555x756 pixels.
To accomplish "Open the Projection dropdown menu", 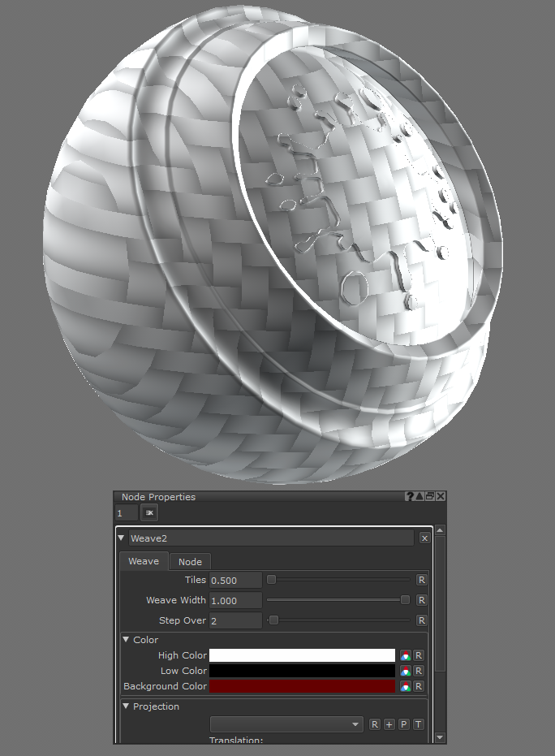I will click(286, 724).
